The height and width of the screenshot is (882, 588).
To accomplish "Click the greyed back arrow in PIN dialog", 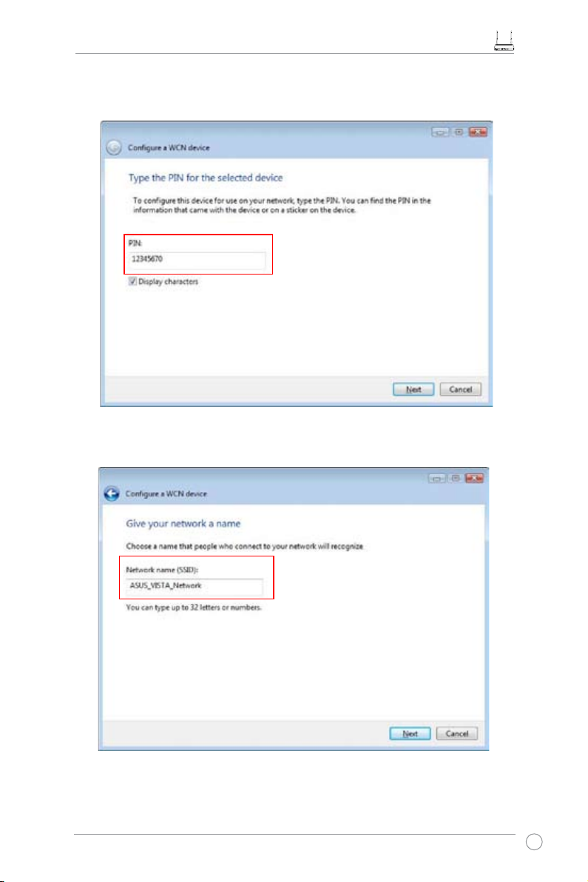I will (114, 147).
